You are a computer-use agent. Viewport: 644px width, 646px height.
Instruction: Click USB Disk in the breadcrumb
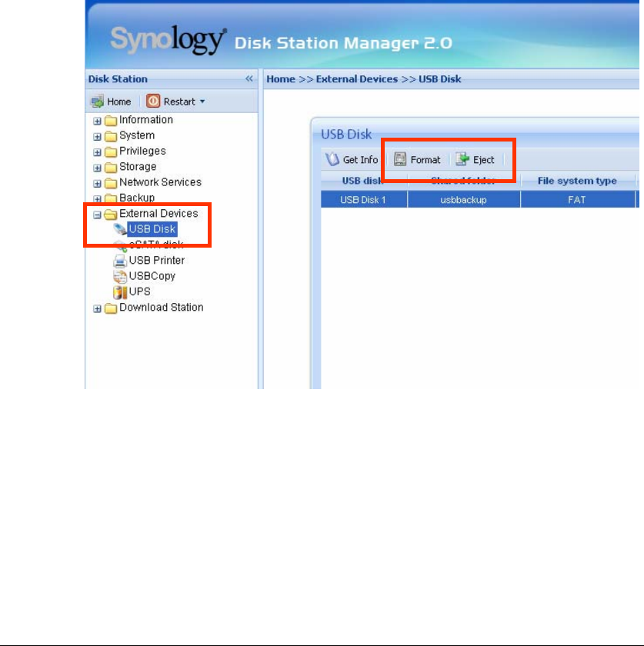(440, 79)
